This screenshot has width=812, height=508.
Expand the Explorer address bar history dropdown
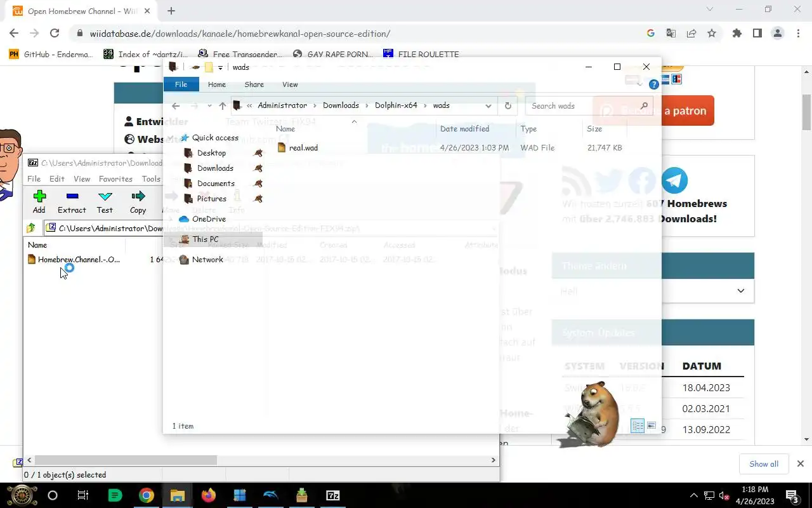pos(488,106)
